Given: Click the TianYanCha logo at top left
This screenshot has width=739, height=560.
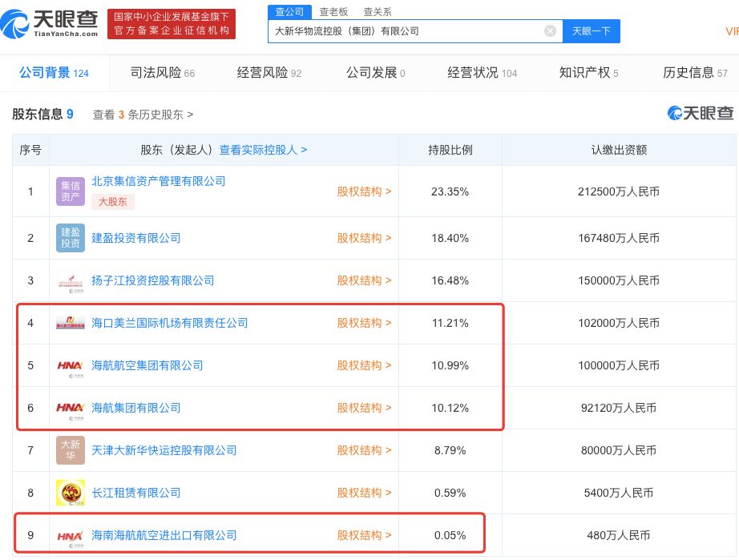Looking at the screenshot, I should tap(49, 23).
